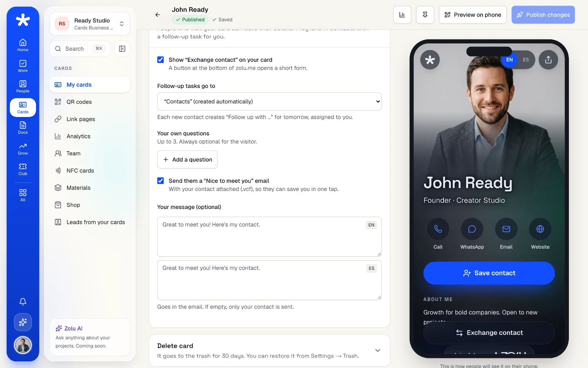Open the AI sparkle assistant button
The width and height of the screenshot is (588, 368).
tap(23, 322)
